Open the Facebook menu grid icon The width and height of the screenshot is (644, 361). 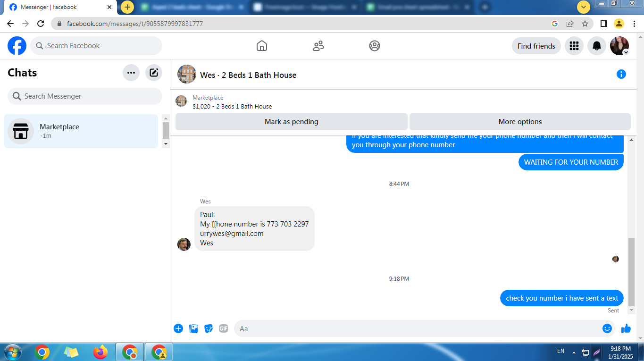coord(574,46)
